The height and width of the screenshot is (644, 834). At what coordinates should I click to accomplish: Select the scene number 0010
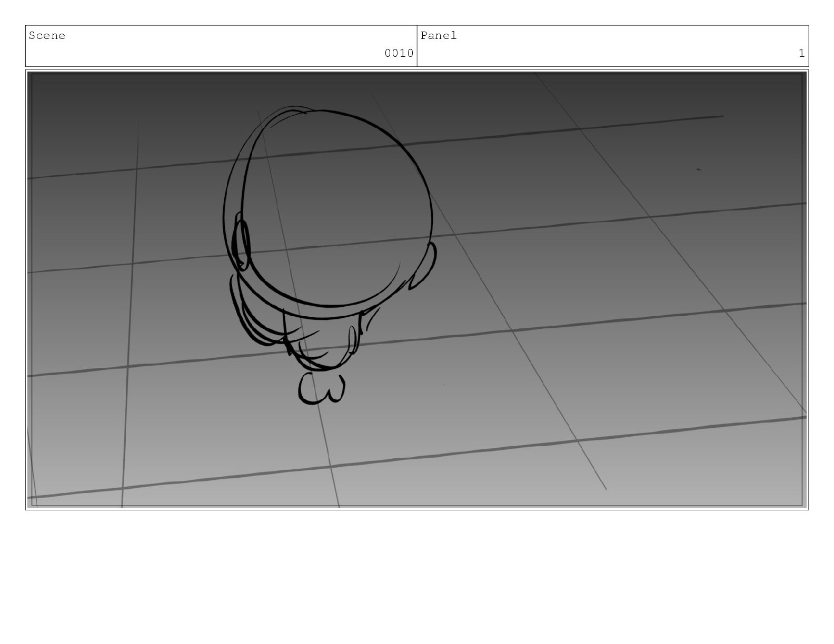pos(399,53)
